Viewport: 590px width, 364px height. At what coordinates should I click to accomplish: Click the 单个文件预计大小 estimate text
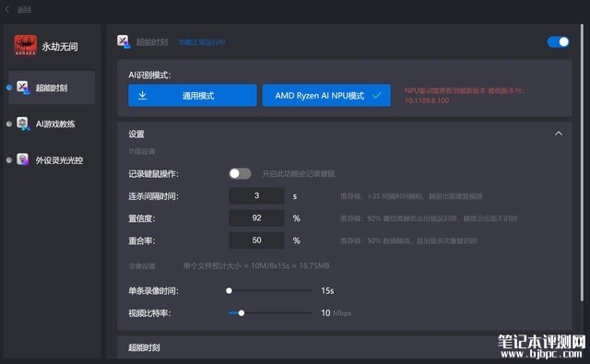pyautogui.click(x=256, y=265)
